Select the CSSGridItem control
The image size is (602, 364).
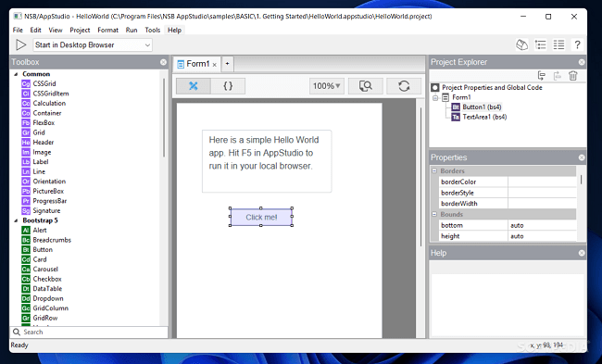45,94
